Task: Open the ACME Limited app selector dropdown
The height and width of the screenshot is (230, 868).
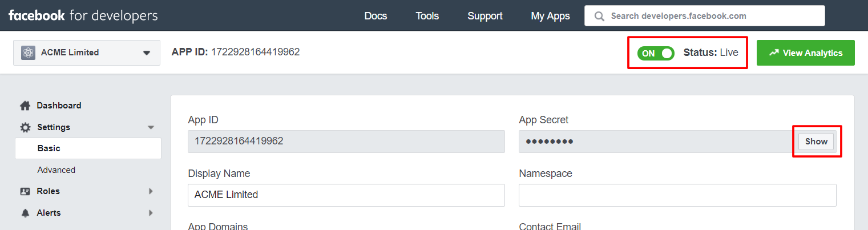Action: click(x=87, y=53)
